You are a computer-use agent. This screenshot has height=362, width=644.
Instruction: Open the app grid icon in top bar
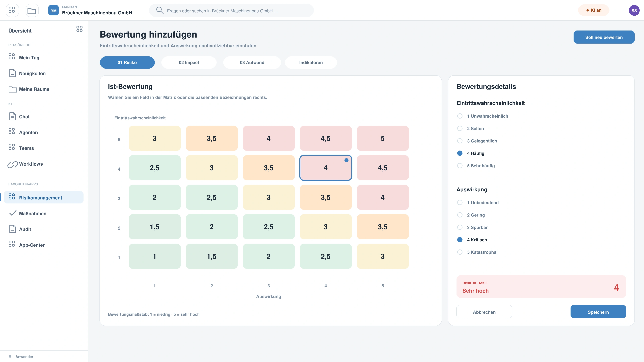pyautogui.click(x=12, y=10)
